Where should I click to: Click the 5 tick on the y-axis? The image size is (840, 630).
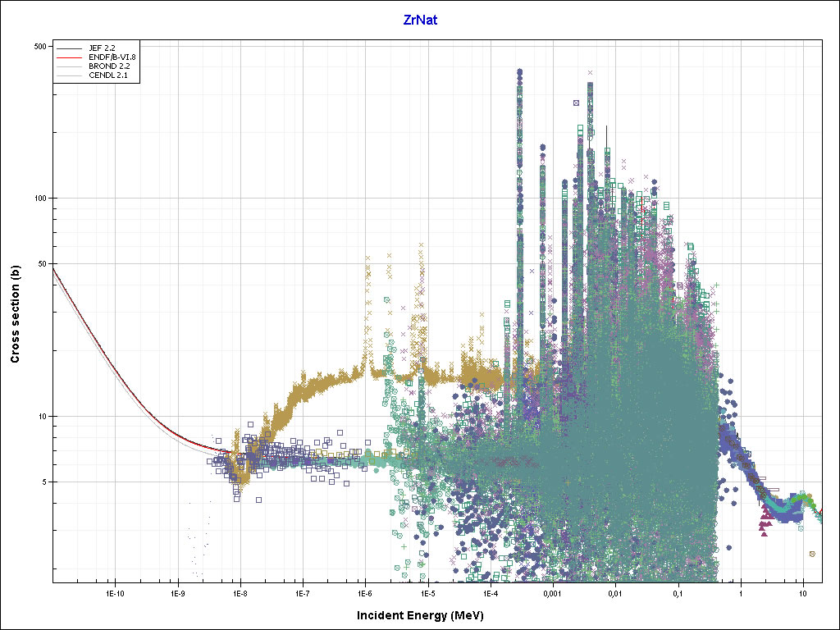[x=43, y=482]
